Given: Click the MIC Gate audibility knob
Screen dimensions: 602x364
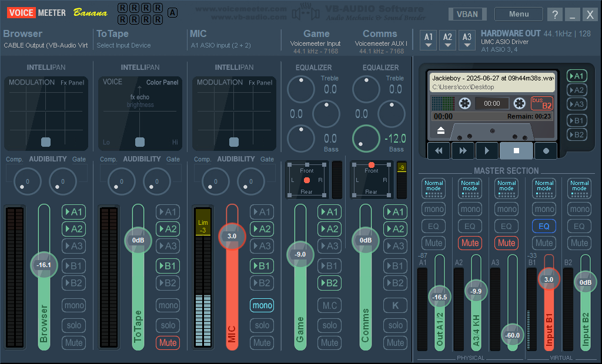Looking at the screenshot, I should [x=250, y=181].
